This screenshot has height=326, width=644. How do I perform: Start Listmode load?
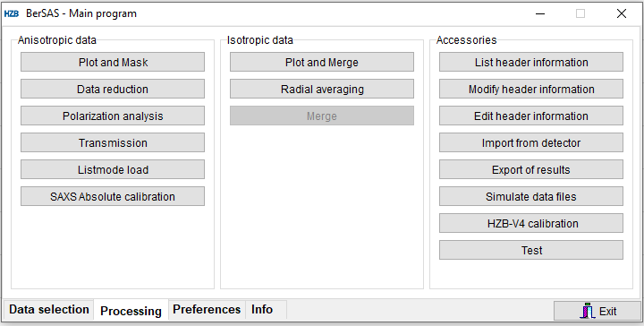tap(113, 169)
